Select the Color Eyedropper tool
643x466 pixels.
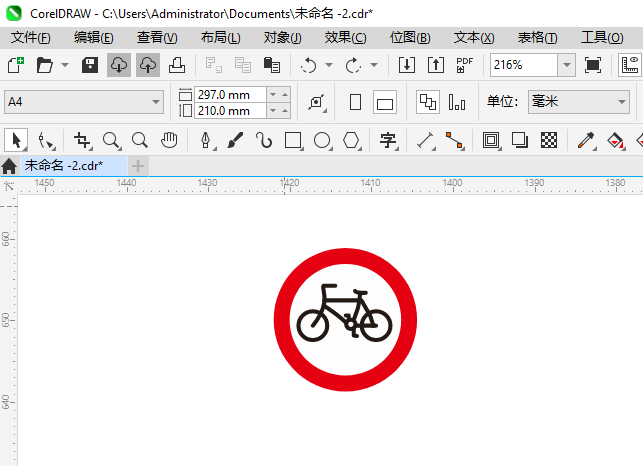586,140
